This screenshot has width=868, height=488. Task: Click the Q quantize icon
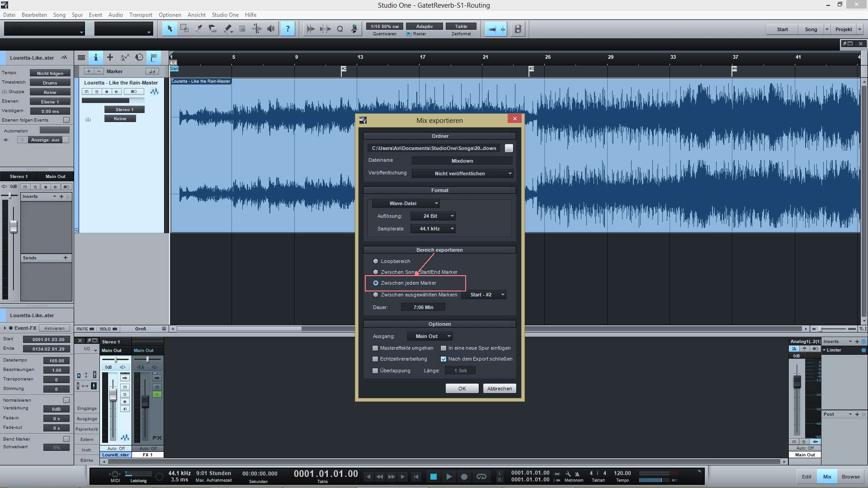(x=340, y=29)
